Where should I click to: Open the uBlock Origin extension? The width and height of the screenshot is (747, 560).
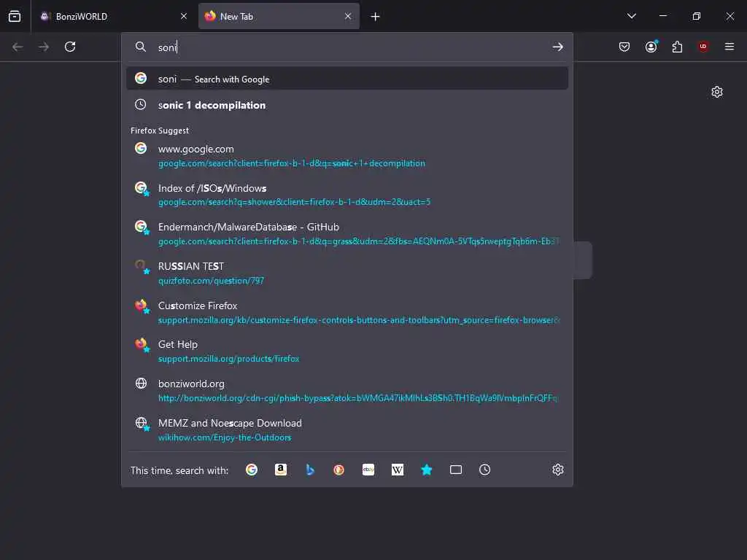[x=703, y=47]
